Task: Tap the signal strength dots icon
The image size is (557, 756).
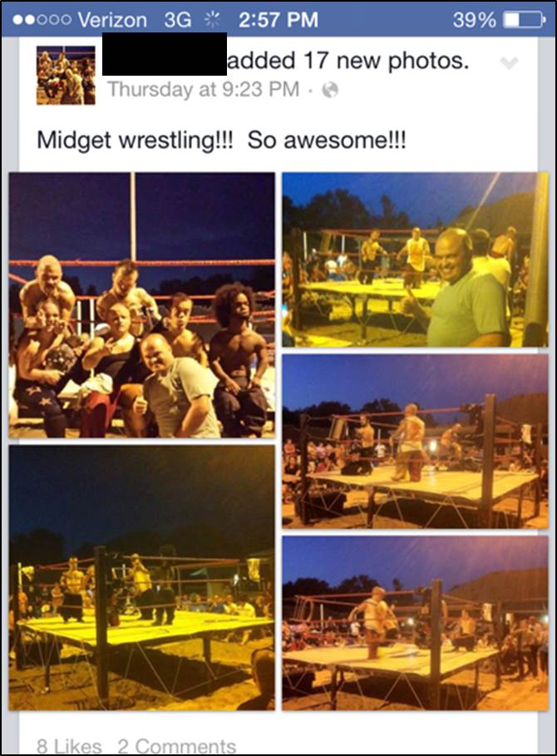Action: [42, 20]
